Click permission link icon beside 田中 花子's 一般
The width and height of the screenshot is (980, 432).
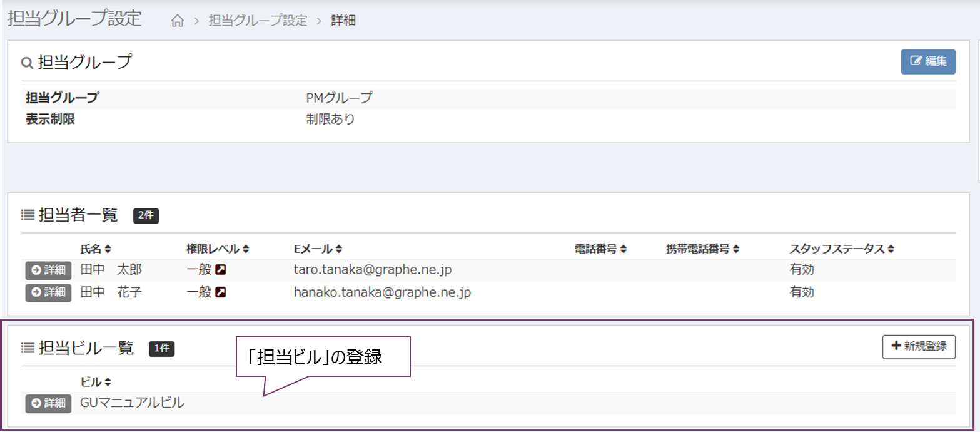221,292
